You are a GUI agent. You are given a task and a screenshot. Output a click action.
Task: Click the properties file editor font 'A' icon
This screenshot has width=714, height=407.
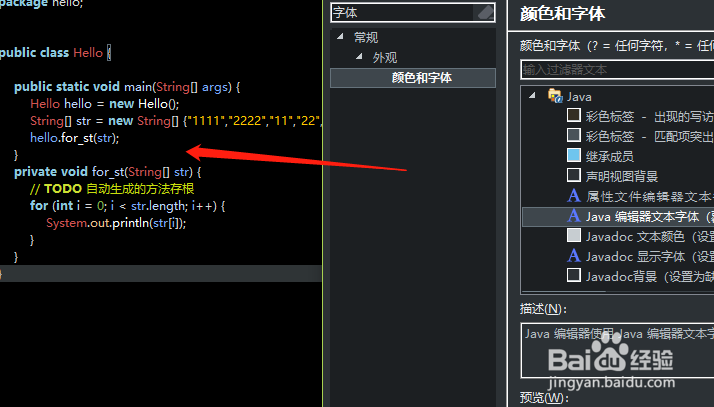tap(574, 196)
